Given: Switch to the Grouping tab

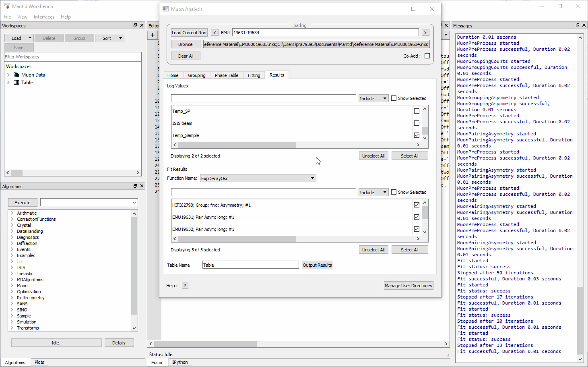Looking at the screenshot, I should click(196, 75).
